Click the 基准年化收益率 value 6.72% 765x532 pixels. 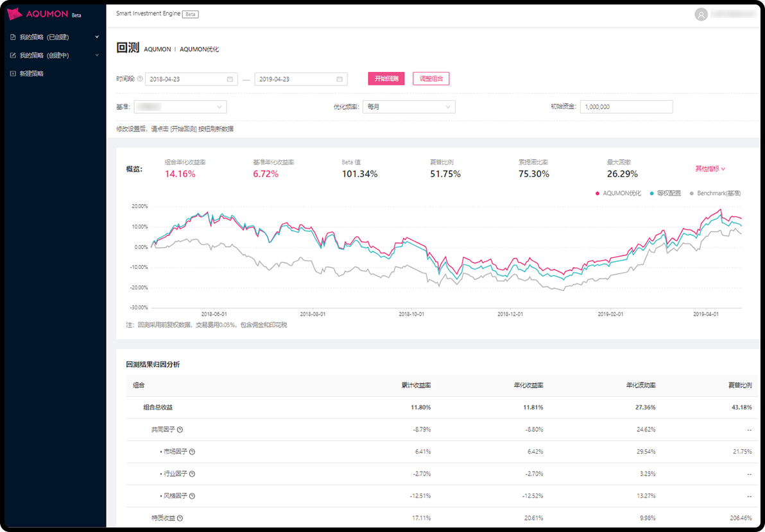(266, 175)
